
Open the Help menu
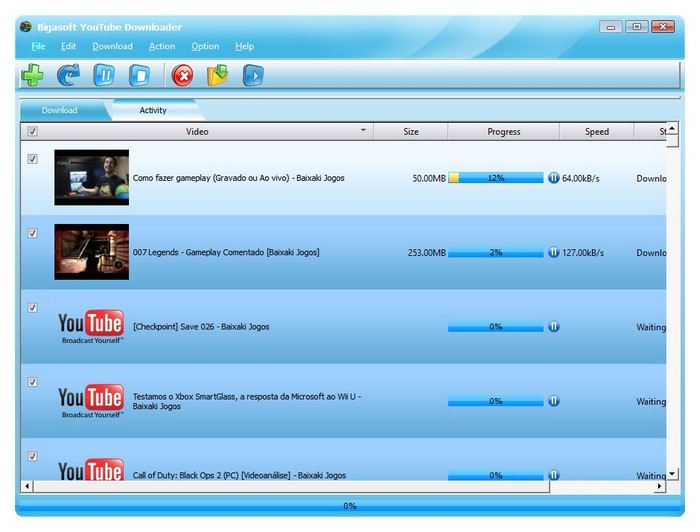pyautogui.click(x=244, y=46)
